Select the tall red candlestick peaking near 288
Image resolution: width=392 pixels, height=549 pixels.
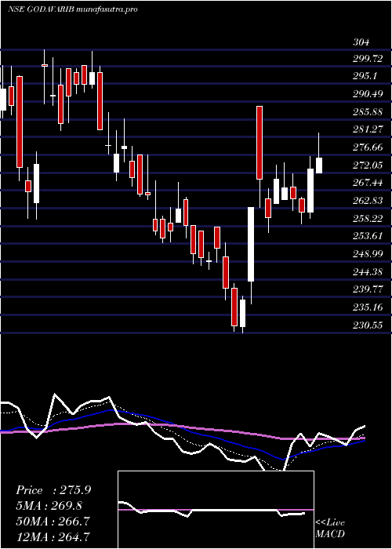tap(260, 143)
